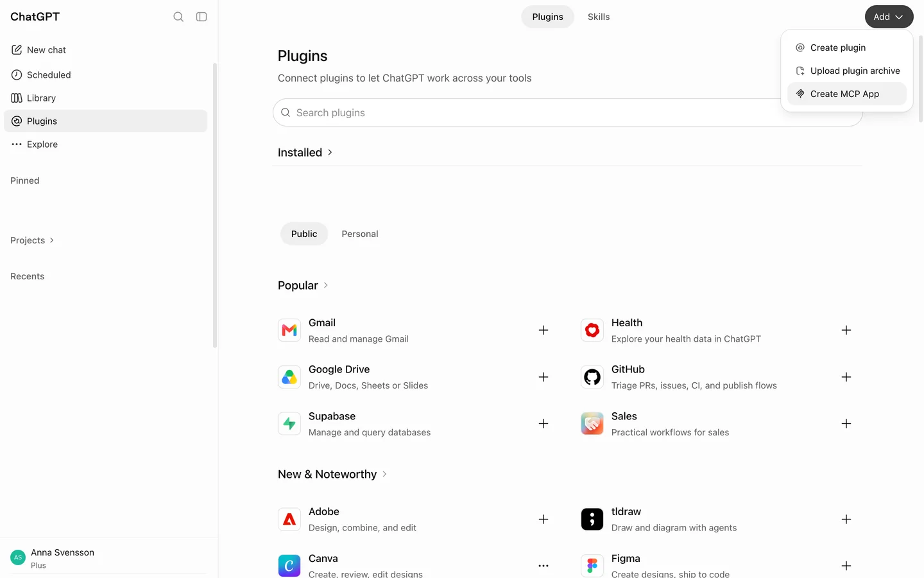Image resolution: width=924 pixels, height=578 pixels.
Task: Open the Supabase plugin logo
Action: pos(289,424)
